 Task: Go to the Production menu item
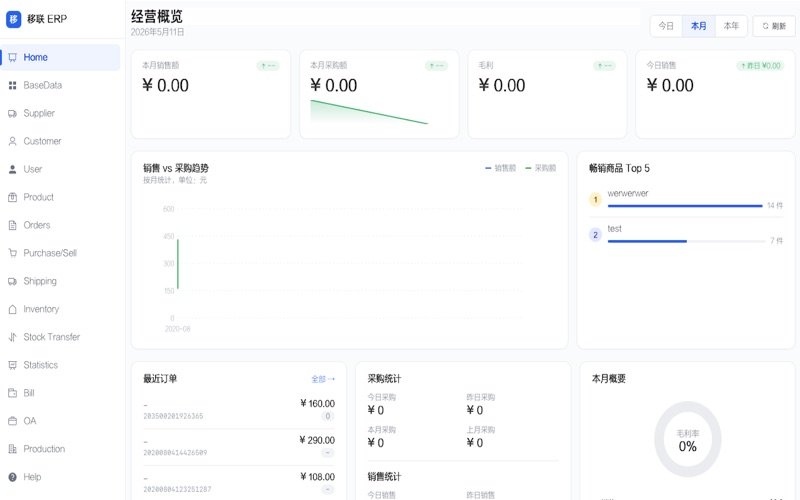(x=61, y=449)
